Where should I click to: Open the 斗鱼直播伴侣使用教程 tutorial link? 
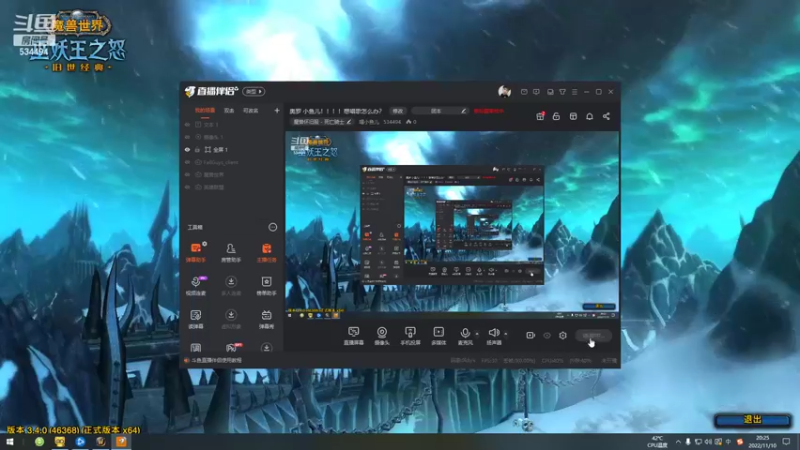pos(216,360)
